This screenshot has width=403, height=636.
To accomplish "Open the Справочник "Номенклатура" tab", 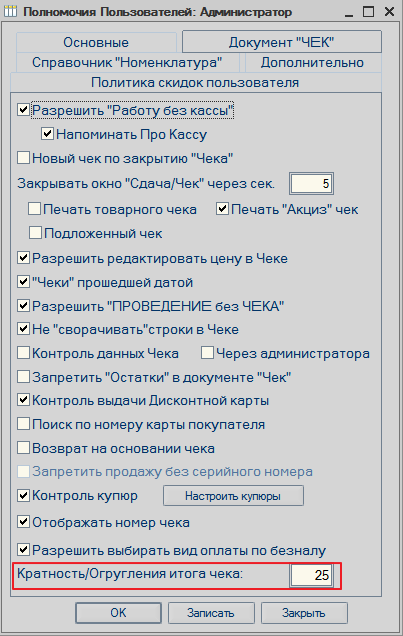I will pyautogui.click(x=127, y=62).
